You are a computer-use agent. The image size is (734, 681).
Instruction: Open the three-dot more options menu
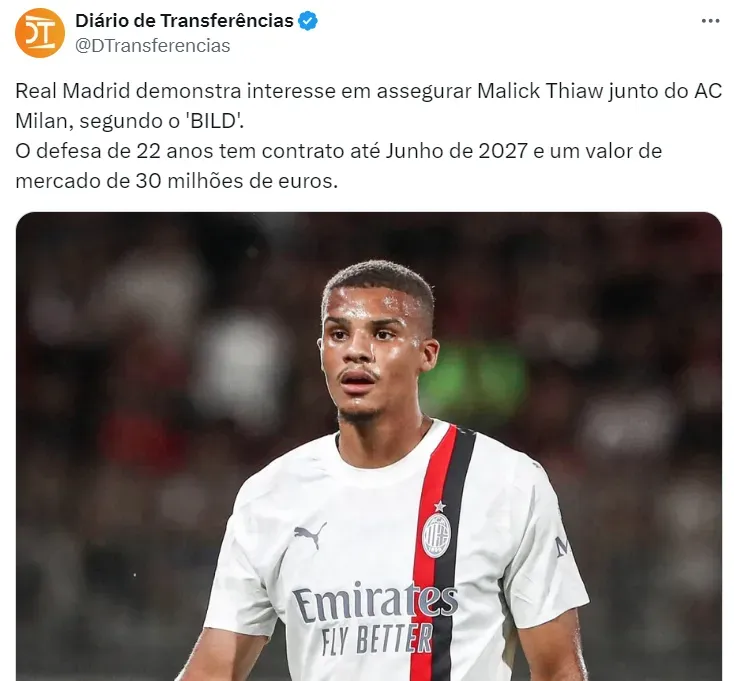click(x=711, y=21)
